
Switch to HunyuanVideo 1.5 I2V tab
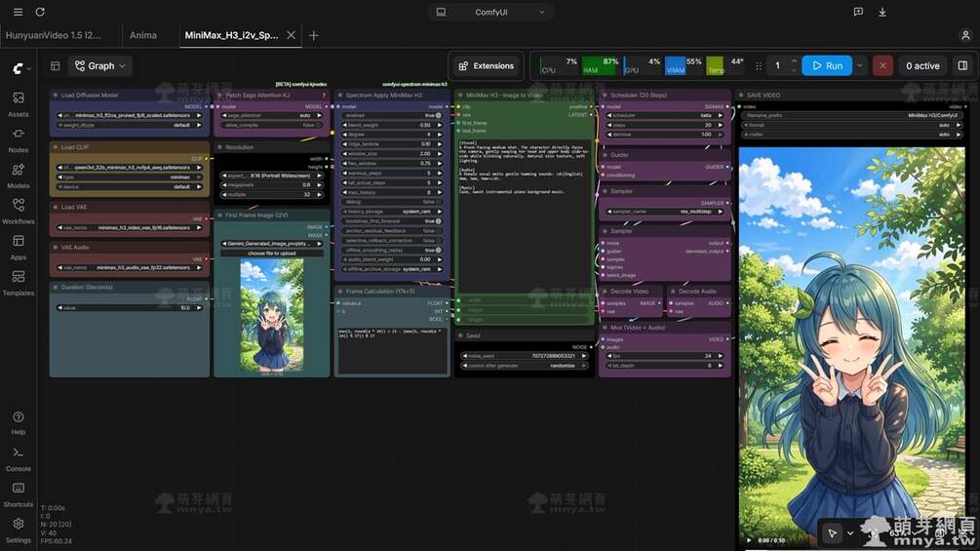pyautogui.click(x=53, y=36)
